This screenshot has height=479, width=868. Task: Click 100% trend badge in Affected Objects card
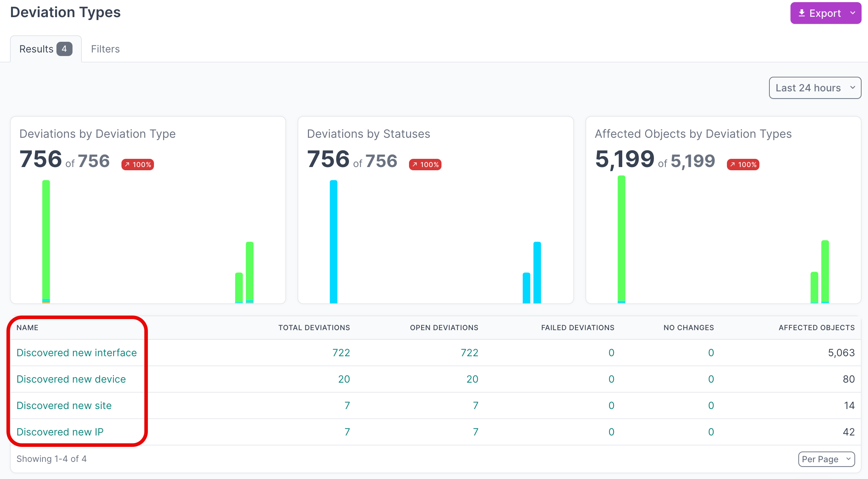(743, 165)
